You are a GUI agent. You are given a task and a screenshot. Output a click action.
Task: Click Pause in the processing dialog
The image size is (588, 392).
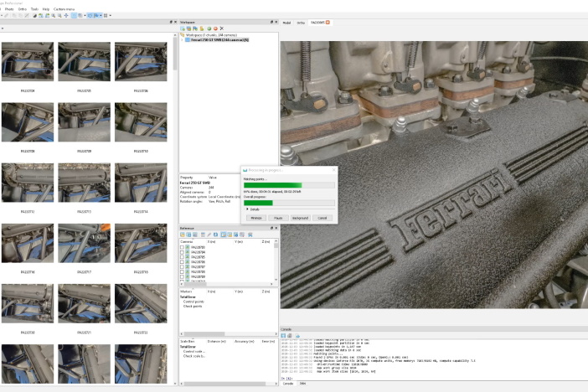click(278, 218)
